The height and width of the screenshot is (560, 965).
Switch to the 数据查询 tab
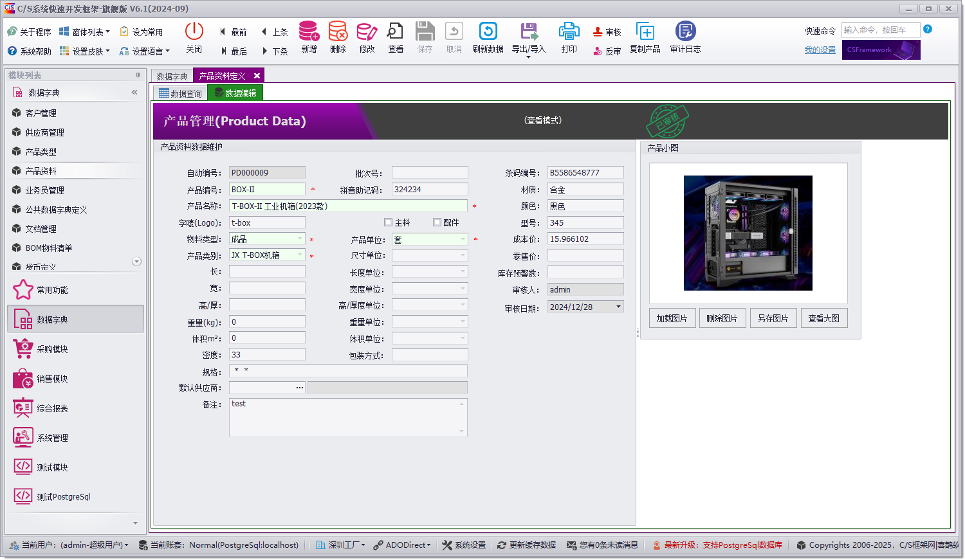click(x=179, y=93)
